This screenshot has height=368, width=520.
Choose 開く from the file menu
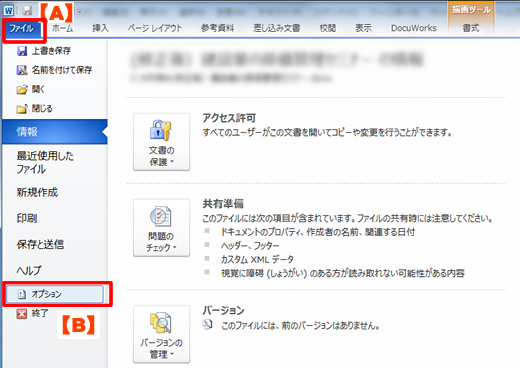pos(38,89)
